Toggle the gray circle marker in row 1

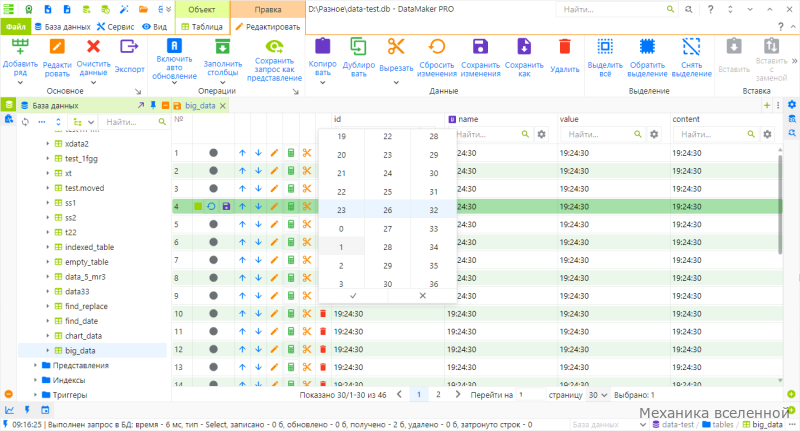[x=213, y=153]
